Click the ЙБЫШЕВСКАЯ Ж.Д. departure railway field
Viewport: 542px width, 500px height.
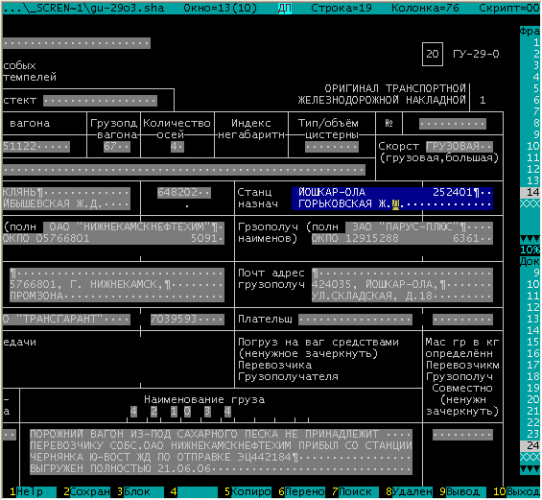pos(66,204)
